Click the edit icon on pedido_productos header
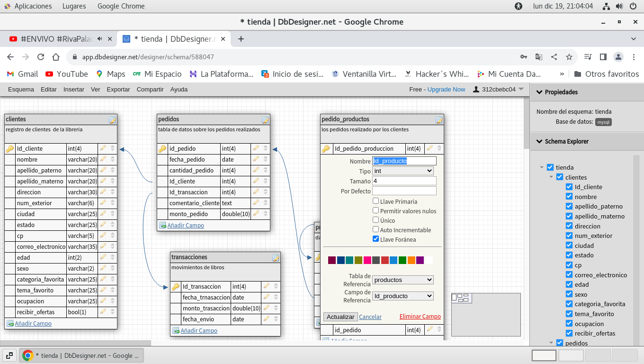Image resolution: width=644 pixels, height=364 pixels. pos(439,120)
